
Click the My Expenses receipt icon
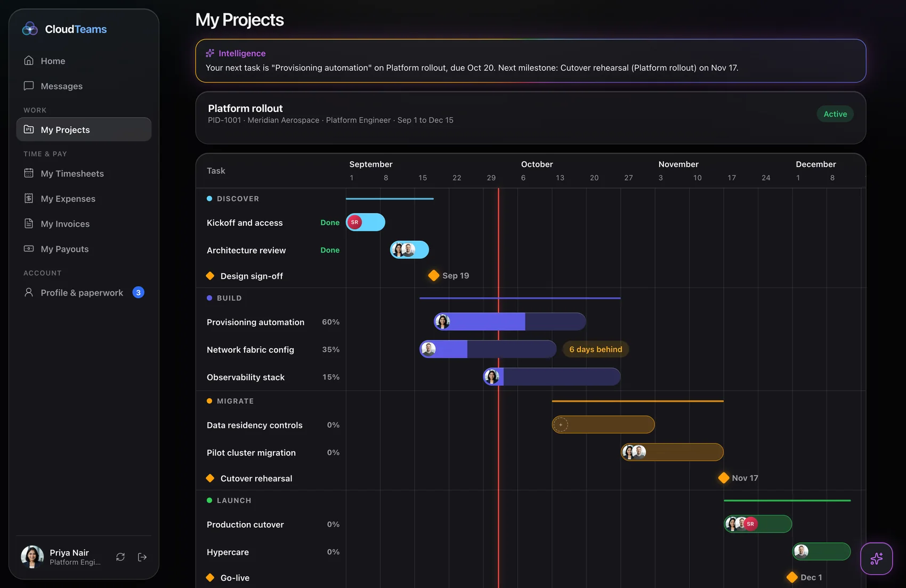point(29,198)
